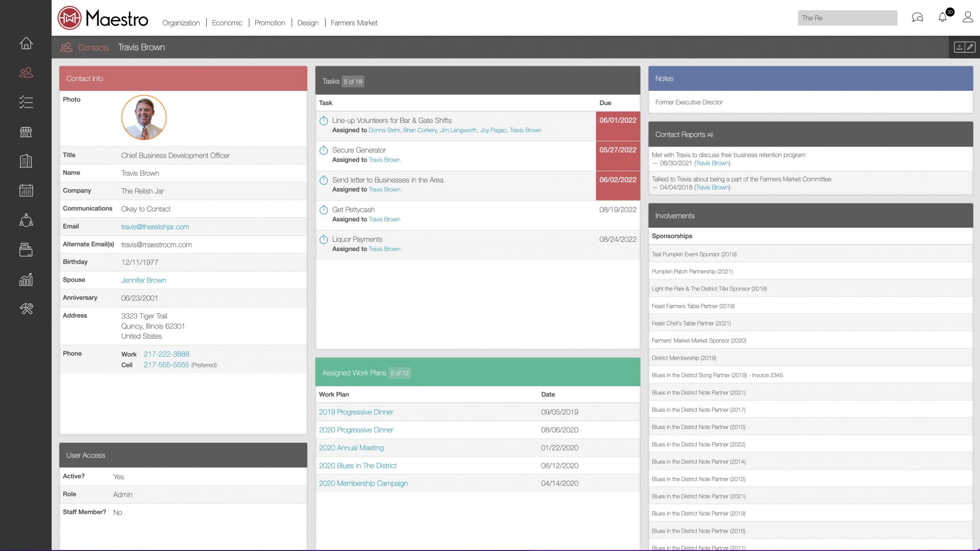The height and width of the screenshot is (551, 980).
Task: Open spouse Jennifer Brown link
Action: tap(143, 281)
